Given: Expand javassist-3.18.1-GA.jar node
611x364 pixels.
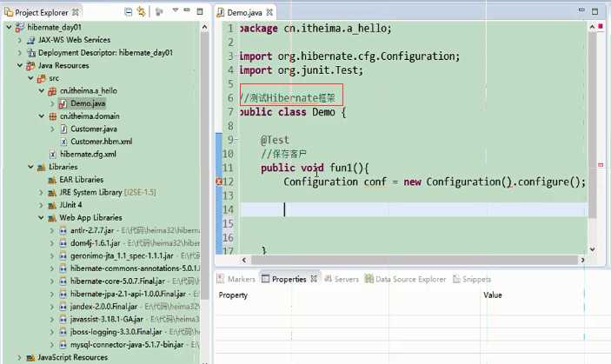Looking at the screenshot, I should [x=52, y=319].
